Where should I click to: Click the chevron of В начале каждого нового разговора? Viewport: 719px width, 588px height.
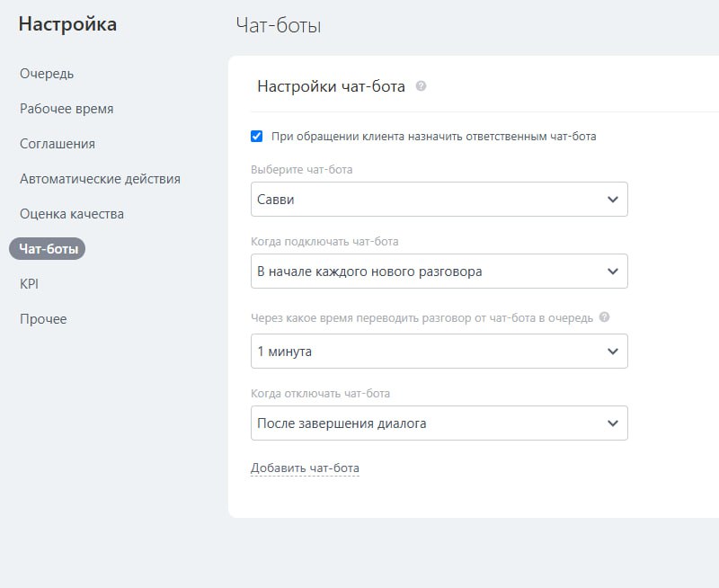tap(613, 272)
